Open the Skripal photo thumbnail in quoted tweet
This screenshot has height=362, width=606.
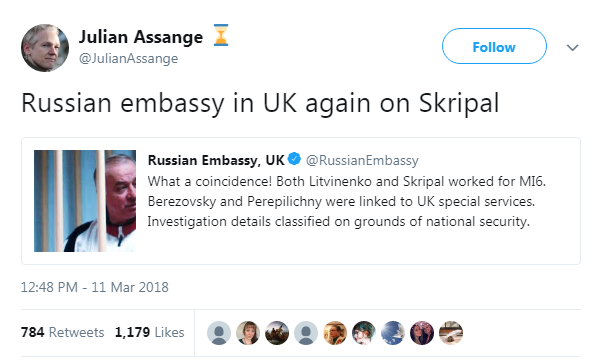(x=85, y=201)
